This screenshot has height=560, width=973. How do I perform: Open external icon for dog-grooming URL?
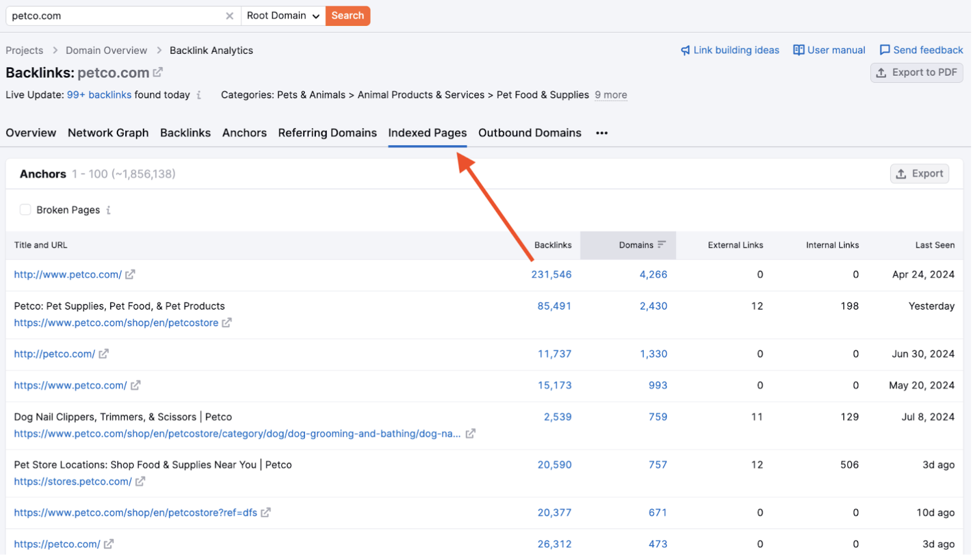click(x=470, y=434)
